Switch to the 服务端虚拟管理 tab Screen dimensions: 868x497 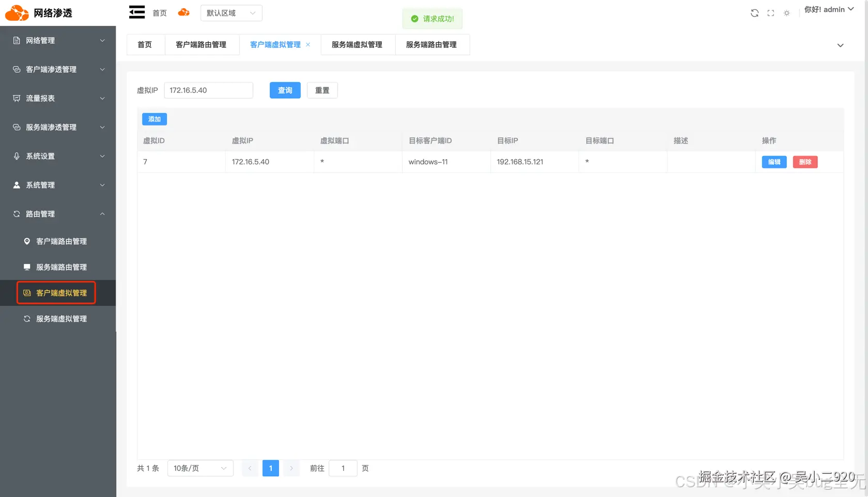pos(358,44)
